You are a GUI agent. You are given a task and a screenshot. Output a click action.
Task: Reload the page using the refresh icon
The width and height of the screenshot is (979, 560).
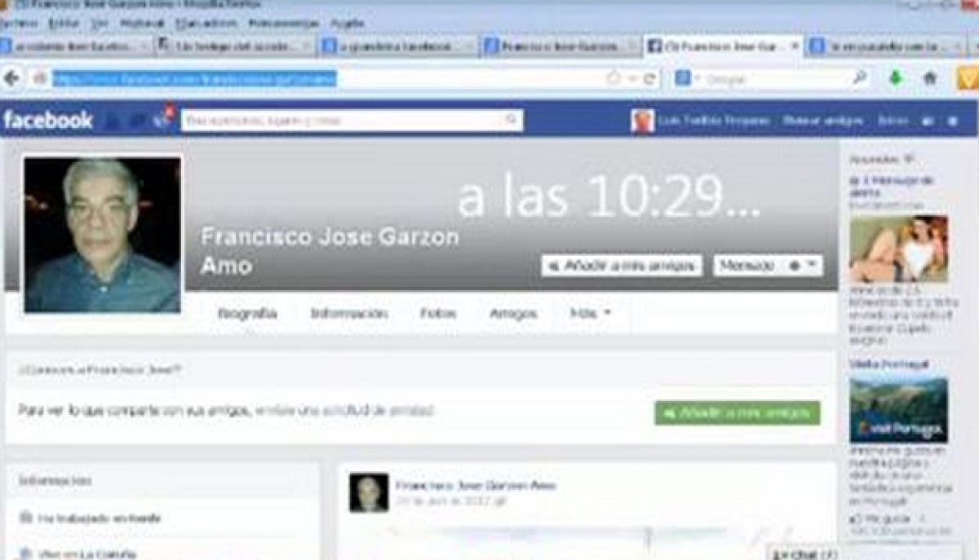[649, 78]
